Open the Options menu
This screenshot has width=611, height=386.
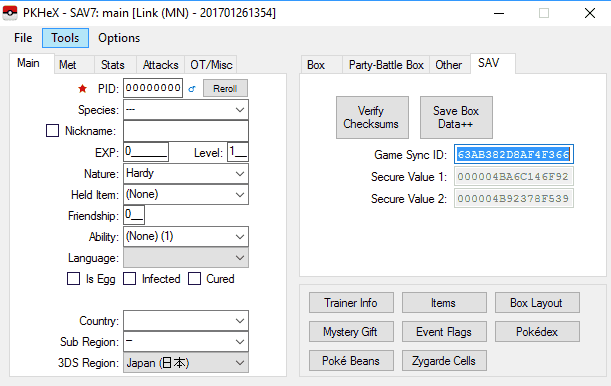point(119,38)
